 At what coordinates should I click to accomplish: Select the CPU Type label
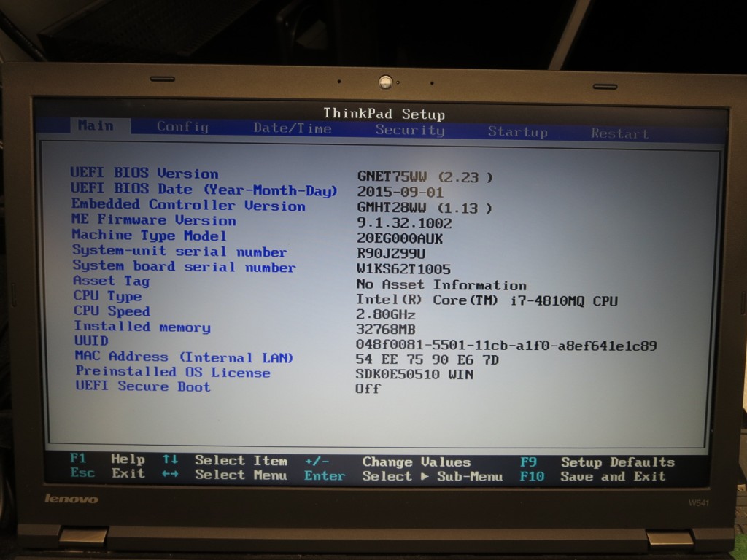click(x=108, y=296)
